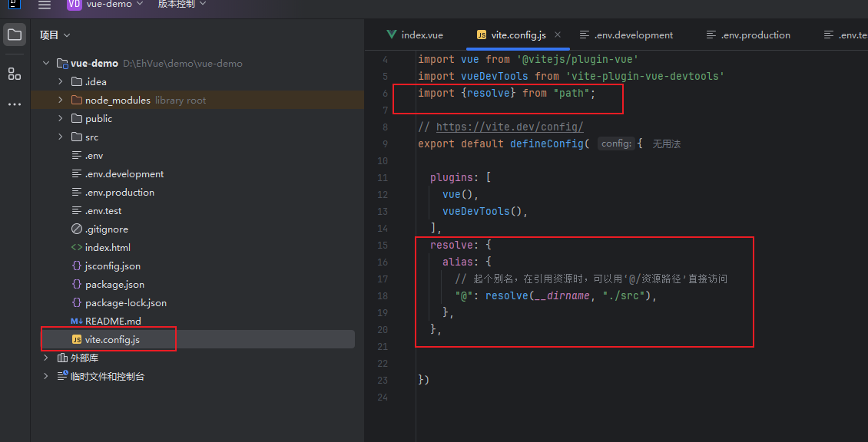Open the https://vite.dev/config/ link

tap(510, 126)
